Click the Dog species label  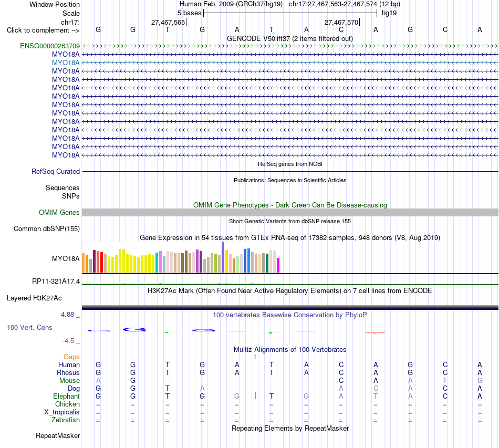tap(74, 389)
